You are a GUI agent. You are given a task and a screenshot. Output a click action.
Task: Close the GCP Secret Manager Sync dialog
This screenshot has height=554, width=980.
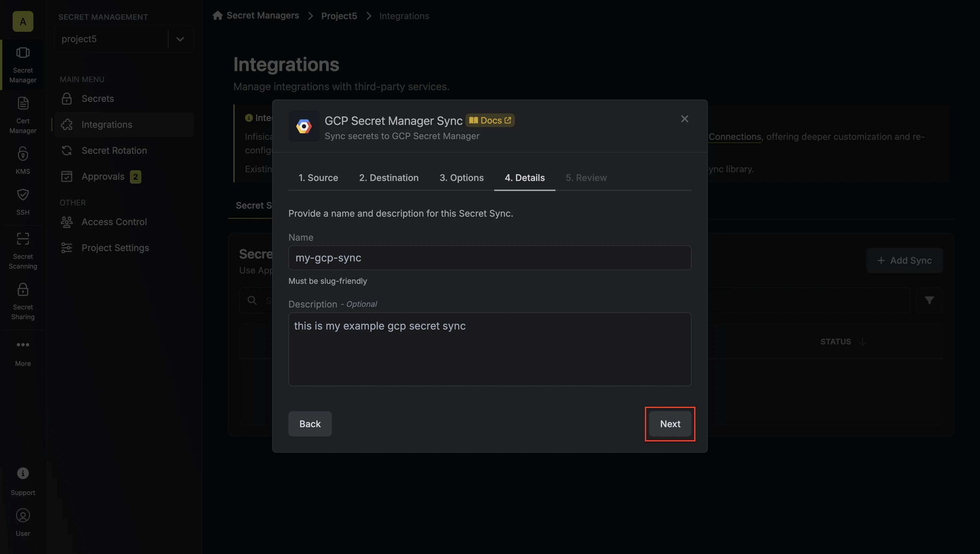(685, 119)
